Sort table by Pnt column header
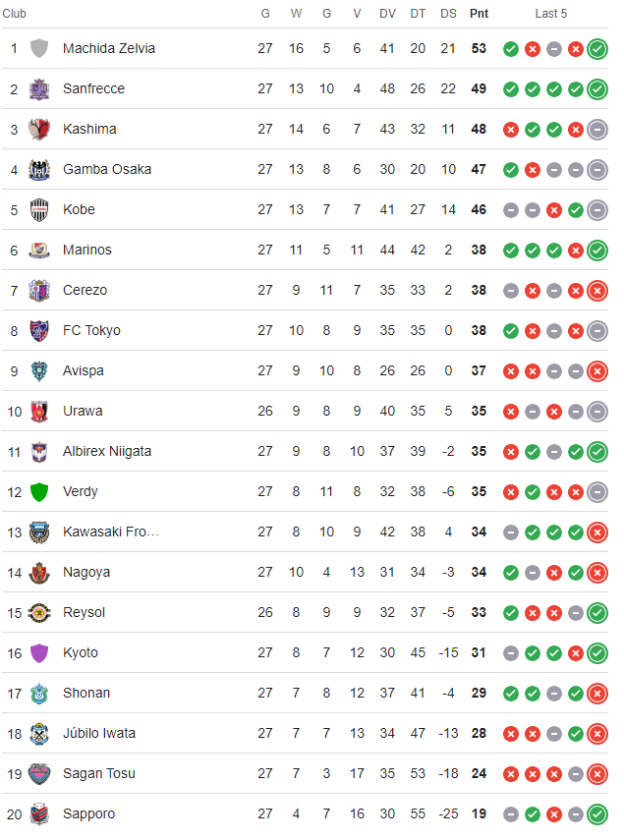Screen dimensions: 624x840 479,14
